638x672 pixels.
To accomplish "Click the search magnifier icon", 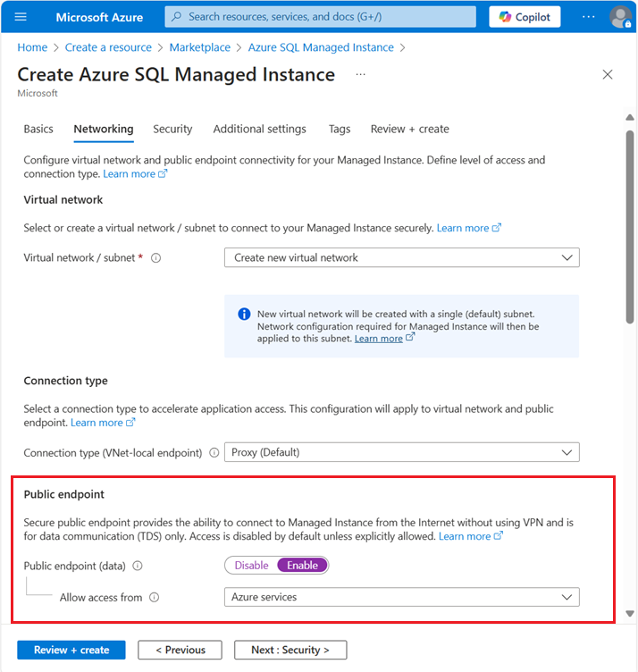I will (x=176, y=17).
